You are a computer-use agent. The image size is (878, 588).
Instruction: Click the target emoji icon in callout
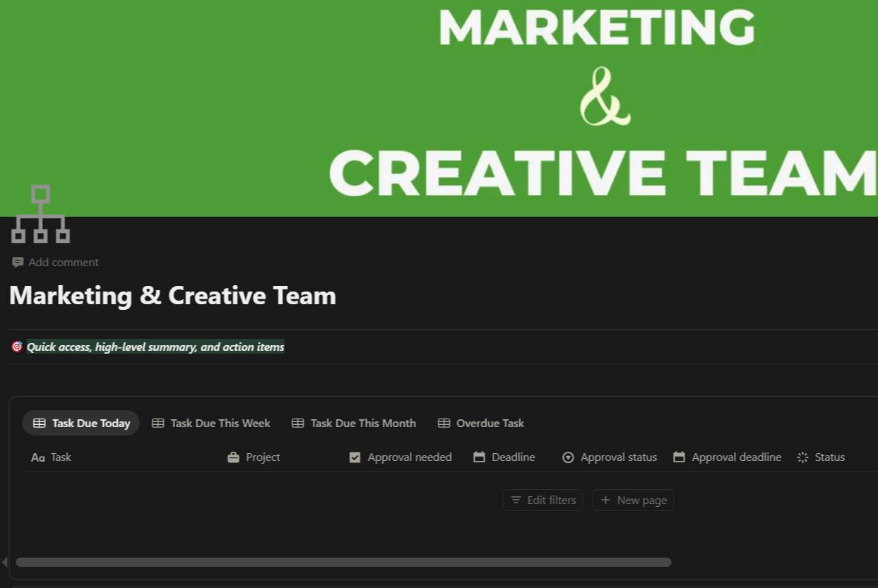point(17,347)
